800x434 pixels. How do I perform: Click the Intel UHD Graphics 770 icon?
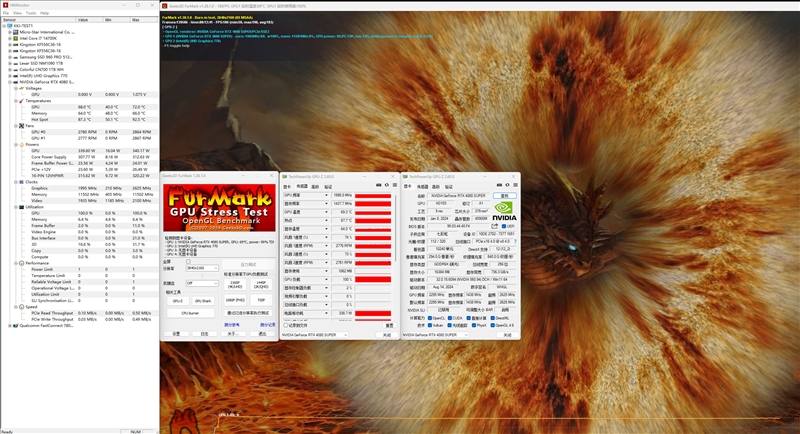[x=15, y=75]
